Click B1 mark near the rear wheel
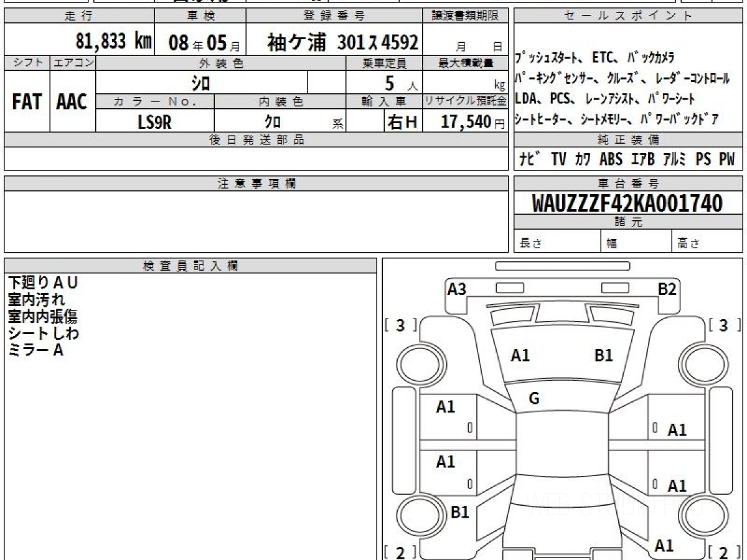The image size is (747, 560). [x=459, y=512]
